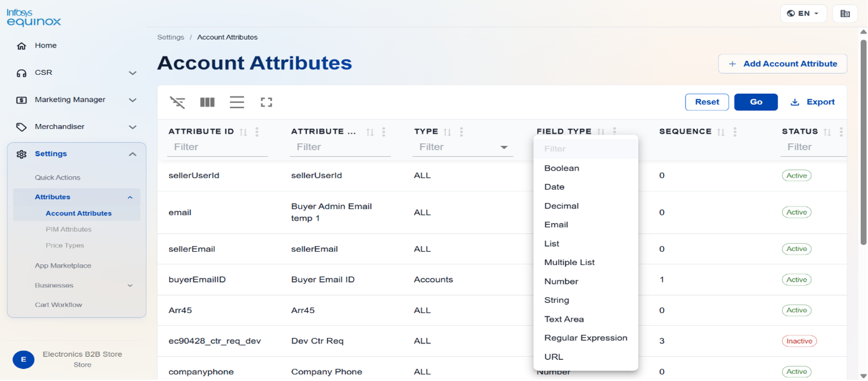Click the store avatar E icon

coord(23,360)
